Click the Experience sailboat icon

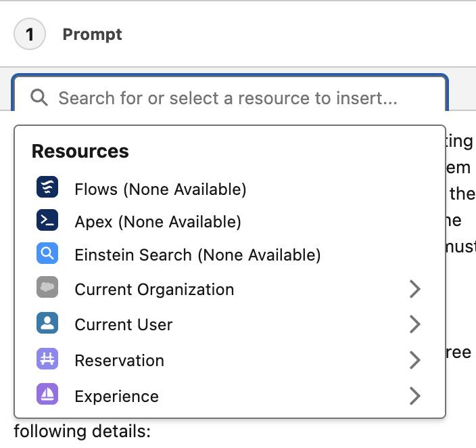[47, 394]
